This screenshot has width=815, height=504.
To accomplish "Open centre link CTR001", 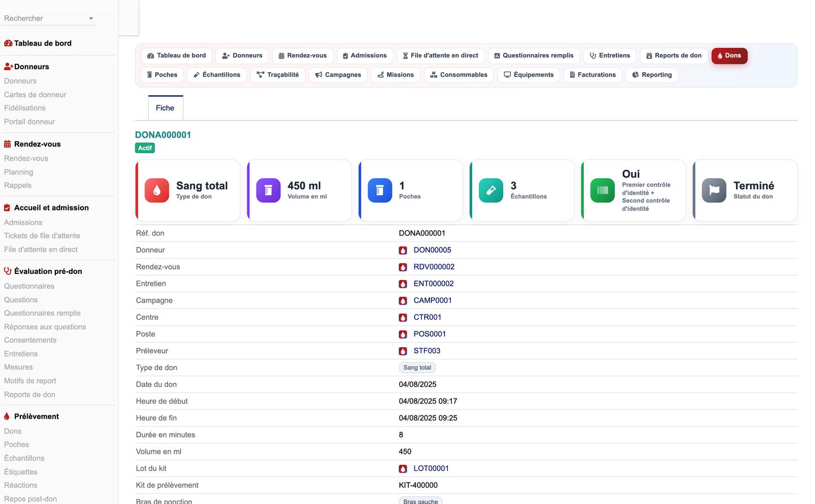I will point(428,317).
